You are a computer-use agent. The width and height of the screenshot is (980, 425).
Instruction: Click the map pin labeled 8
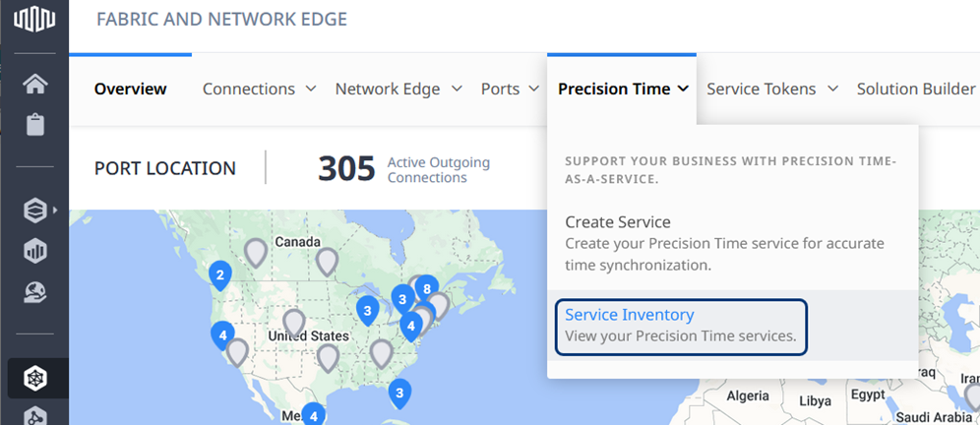427,289
